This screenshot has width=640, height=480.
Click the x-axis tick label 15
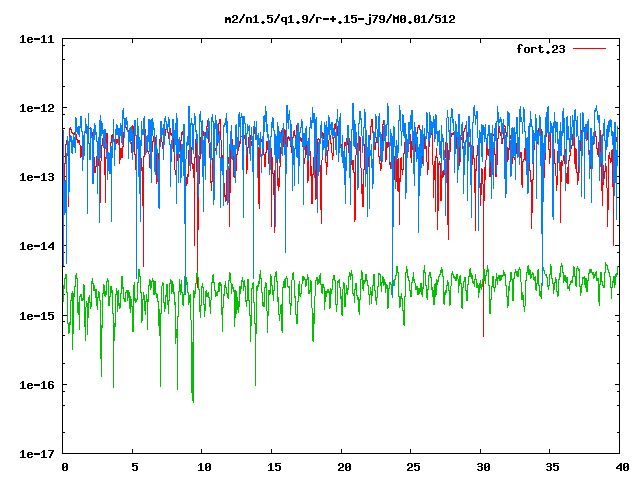[x=274, y=467]
